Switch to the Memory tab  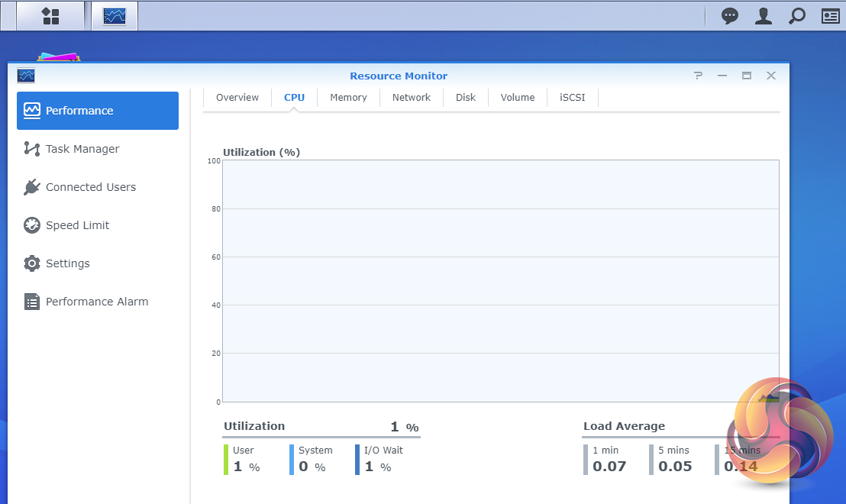(348, 98)
